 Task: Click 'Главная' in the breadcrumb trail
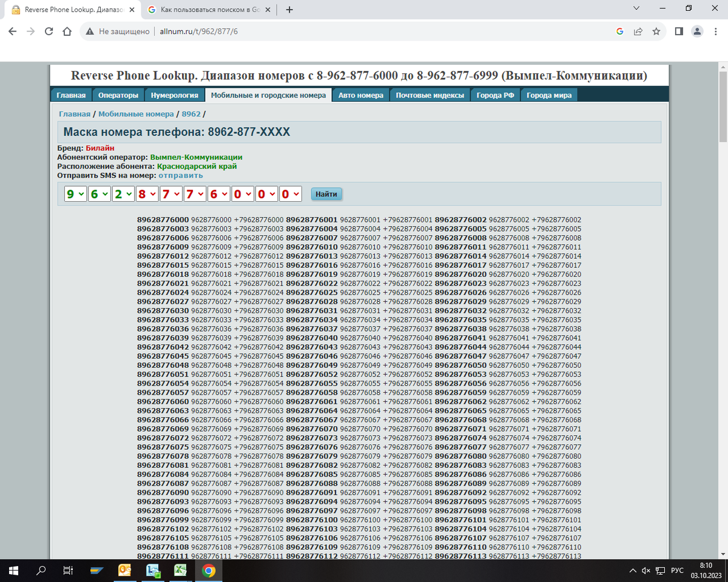click(x=75, y=114)
